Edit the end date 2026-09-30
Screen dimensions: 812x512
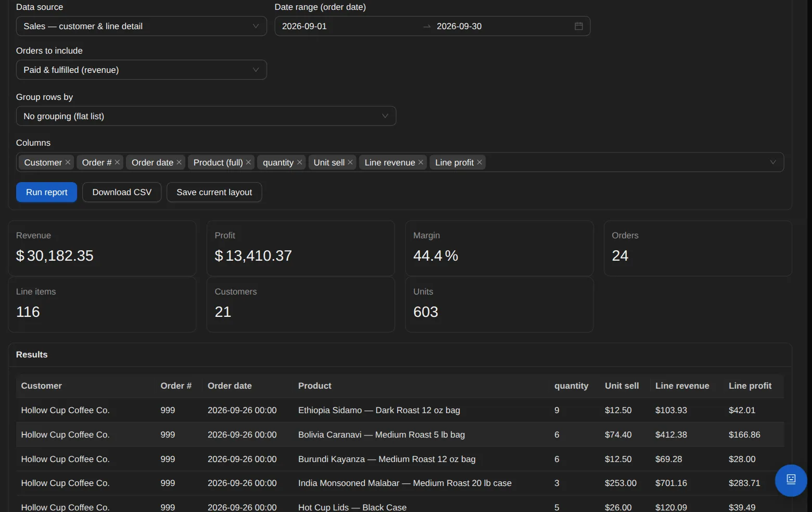pyautogui.click(x=459, y=26)
